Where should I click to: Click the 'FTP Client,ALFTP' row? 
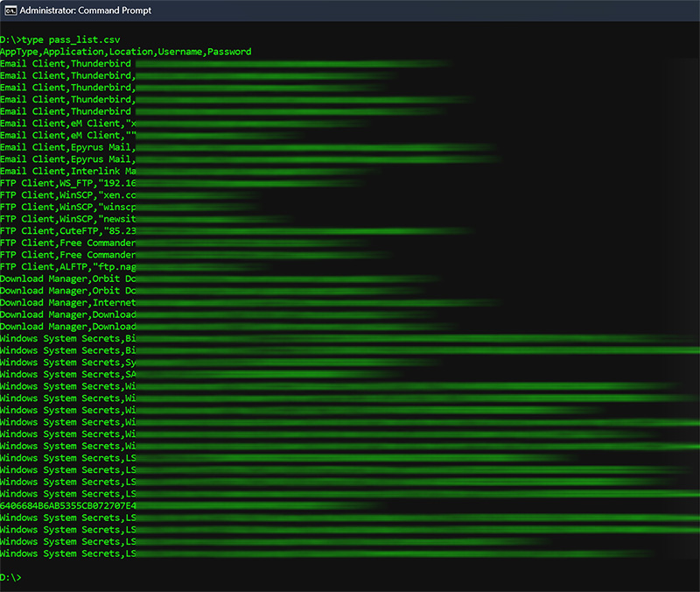click(136, 267)
